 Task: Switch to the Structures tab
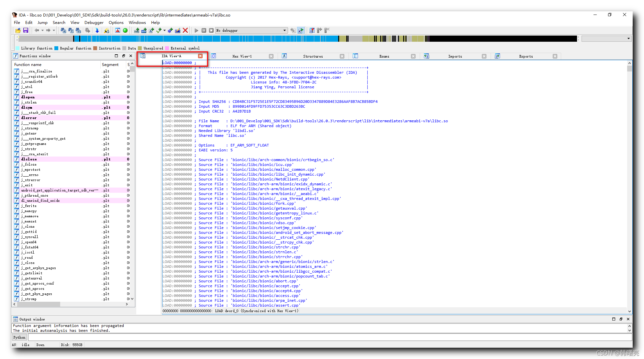(313, 56)
